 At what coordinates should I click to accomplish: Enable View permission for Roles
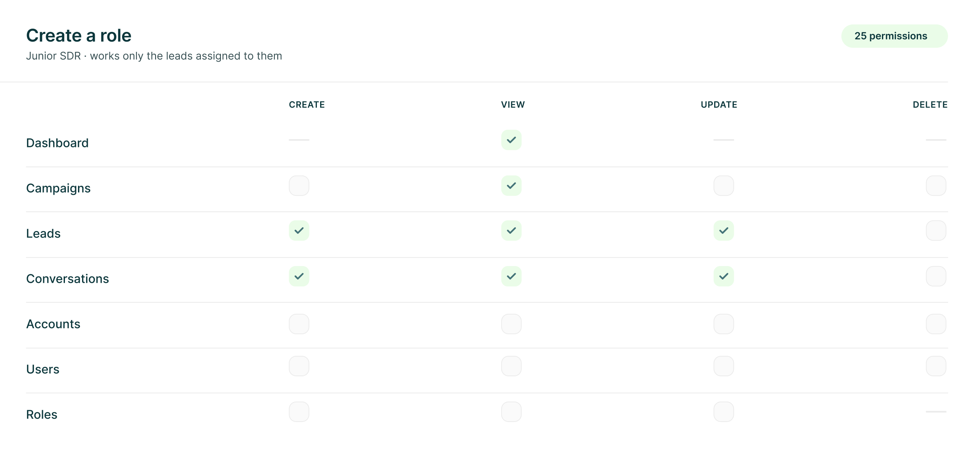point(511,412)
